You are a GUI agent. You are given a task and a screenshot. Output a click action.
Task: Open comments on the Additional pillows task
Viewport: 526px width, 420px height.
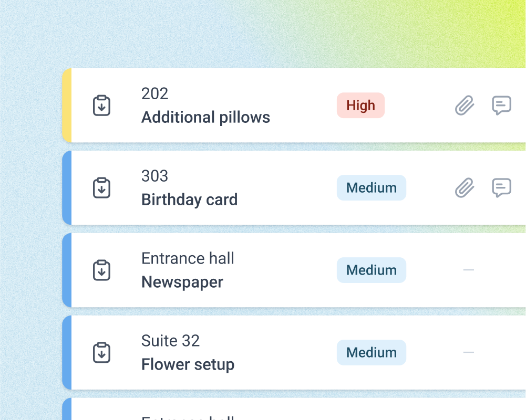tap(501, 105)
